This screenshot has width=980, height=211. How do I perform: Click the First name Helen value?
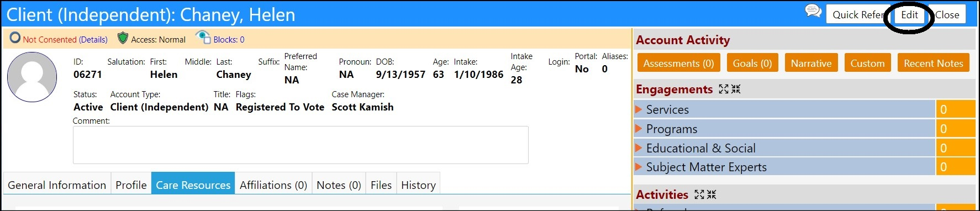pyautogui.click(x=164, y=75)
